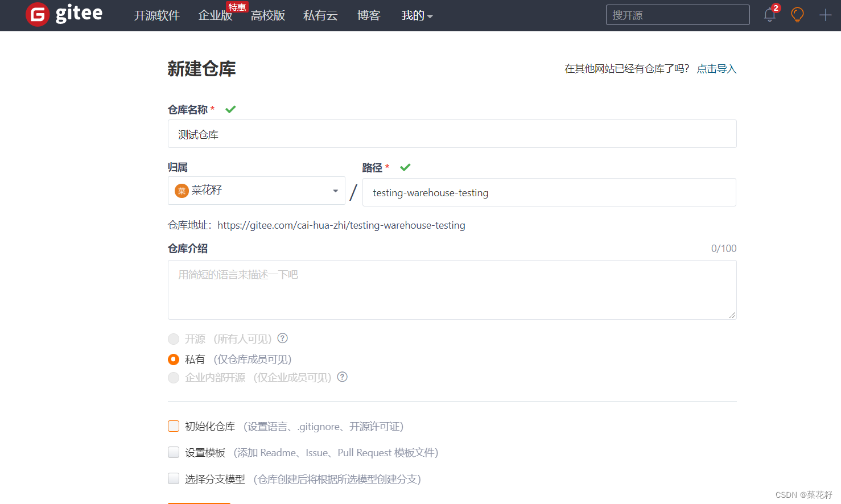Open 博客 in navigation bar
The width and height of the screenshot is (841, 504).
(x=369, y=15)
